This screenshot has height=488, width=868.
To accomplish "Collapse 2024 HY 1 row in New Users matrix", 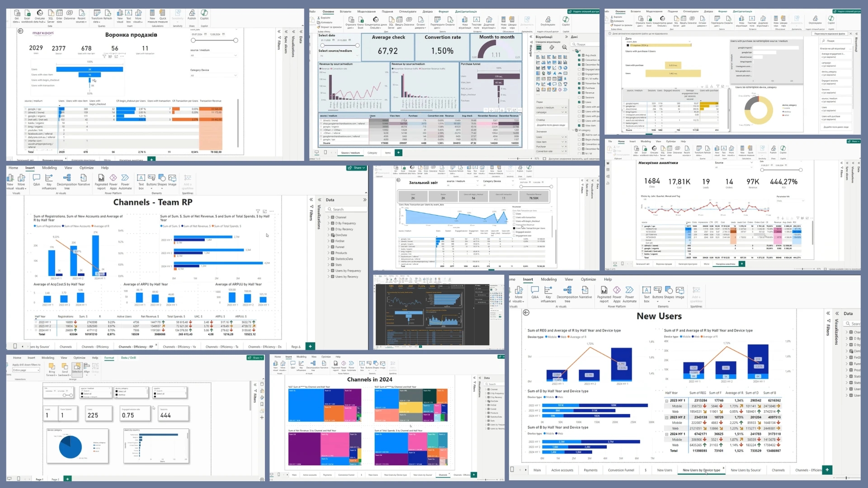I will (x=667, y=434).
